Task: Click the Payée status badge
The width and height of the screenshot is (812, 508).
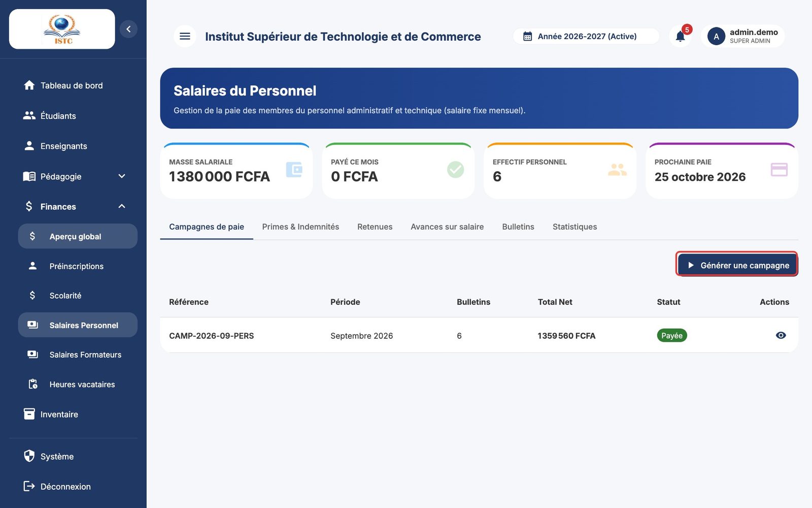Action: point(672,335)
